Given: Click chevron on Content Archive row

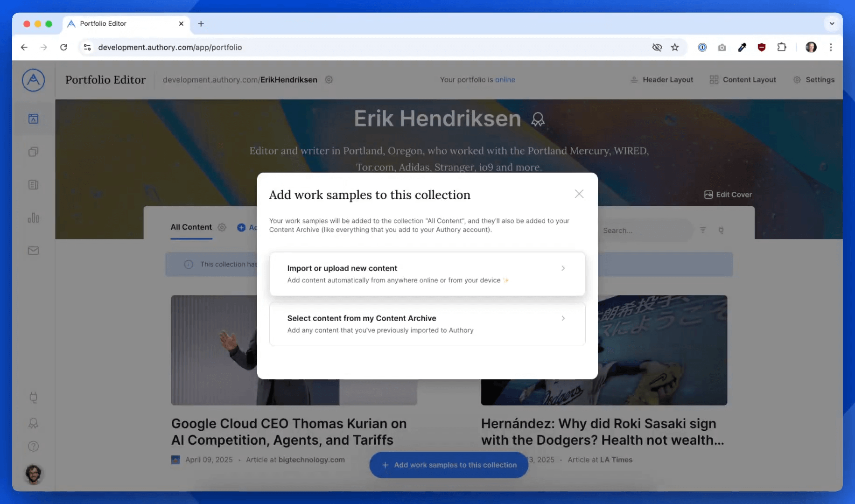Looking at the screenshot, I should (563, 318).
